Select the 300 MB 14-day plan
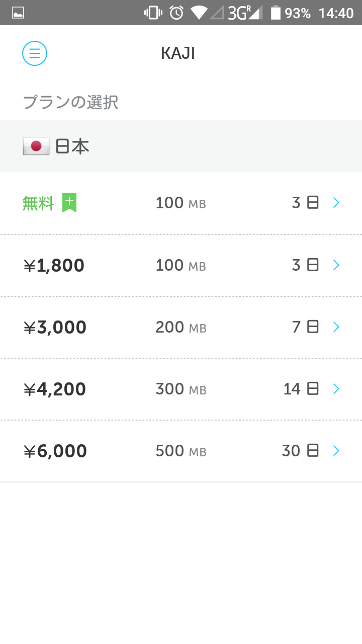The width and height of the screenshot is (362, 644). click(x=181, y=389)
